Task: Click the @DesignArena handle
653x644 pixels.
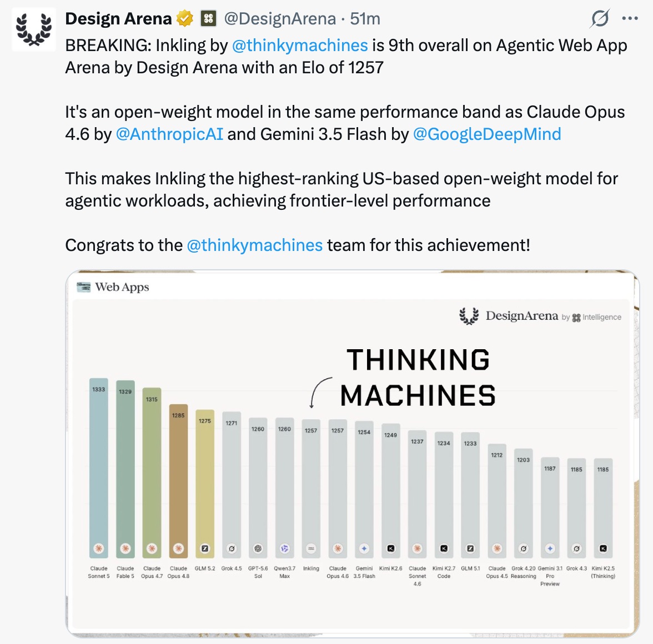Action: click(x=280, y=19)
